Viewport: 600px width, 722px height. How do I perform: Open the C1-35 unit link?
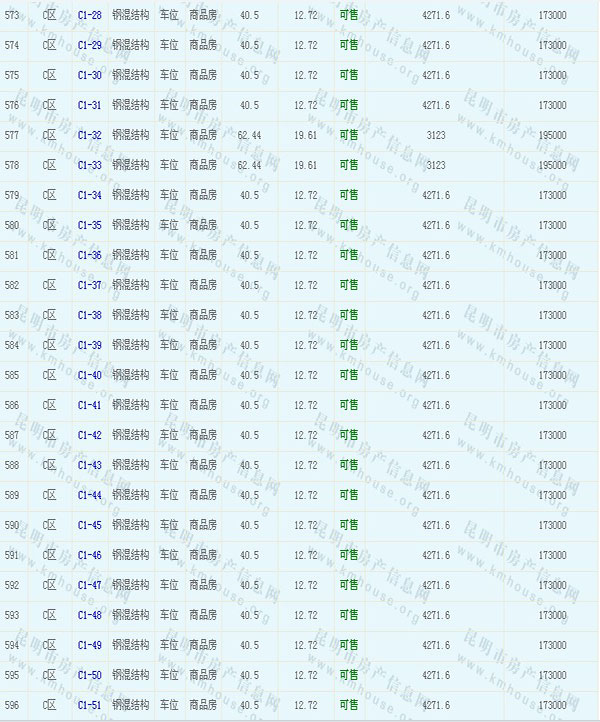coord(89,225)
